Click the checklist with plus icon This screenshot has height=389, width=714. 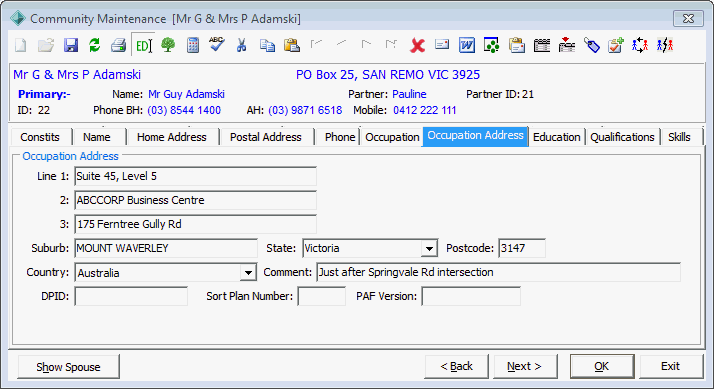pos(616,45)
